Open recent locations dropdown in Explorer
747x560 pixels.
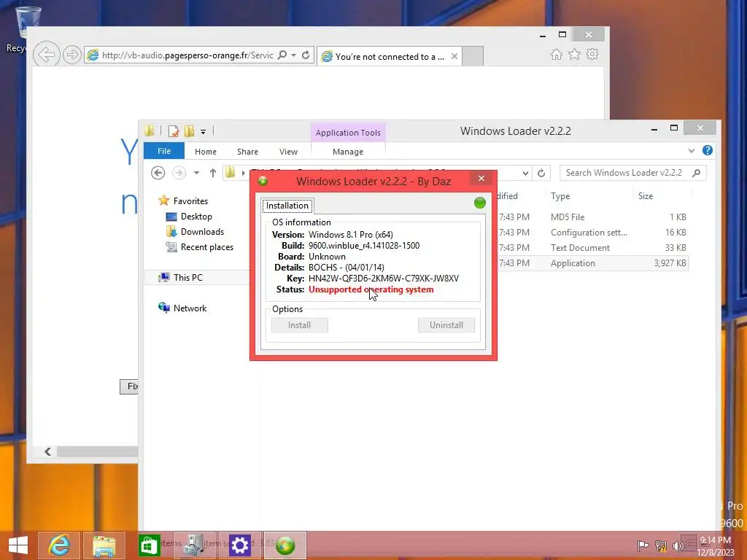(196, 173)
